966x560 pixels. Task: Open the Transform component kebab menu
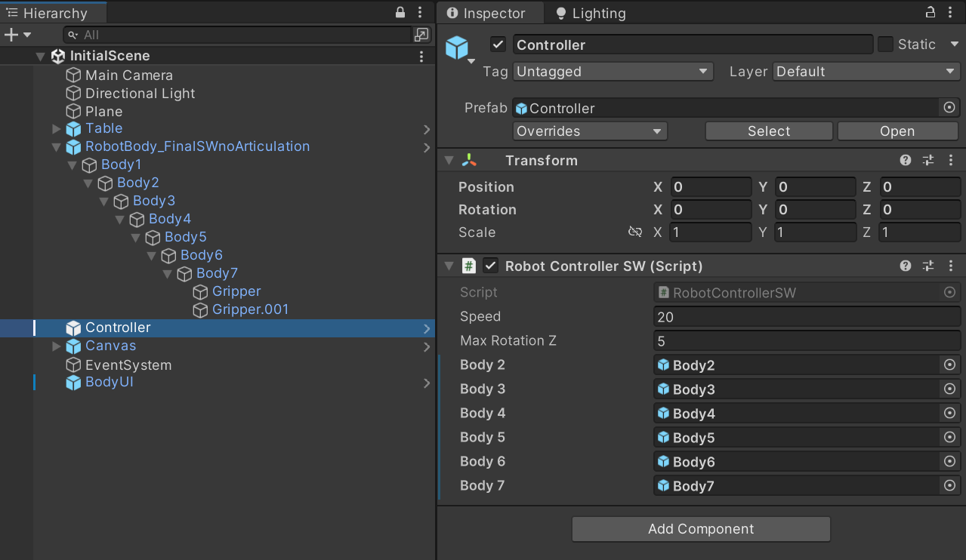point(951,161)
